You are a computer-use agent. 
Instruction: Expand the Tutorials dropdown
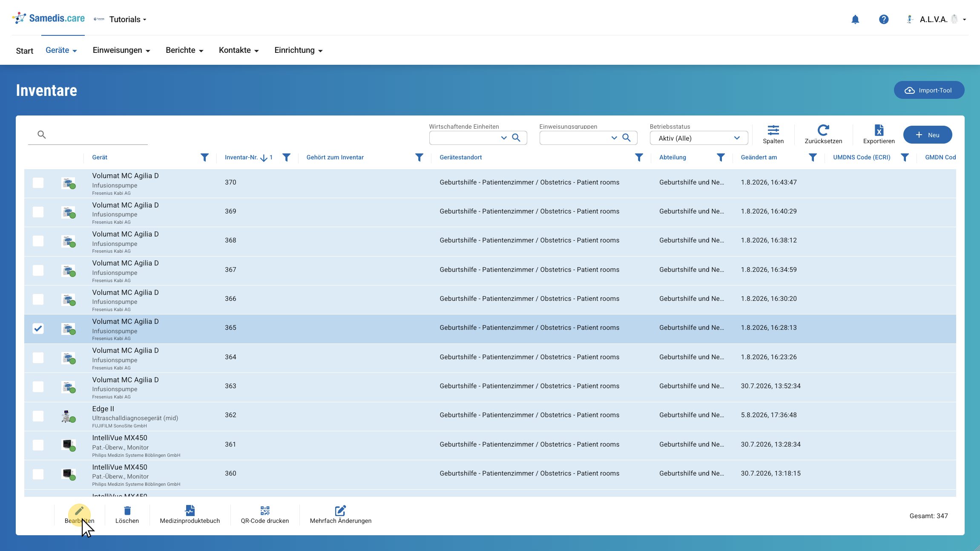[128, 20]
